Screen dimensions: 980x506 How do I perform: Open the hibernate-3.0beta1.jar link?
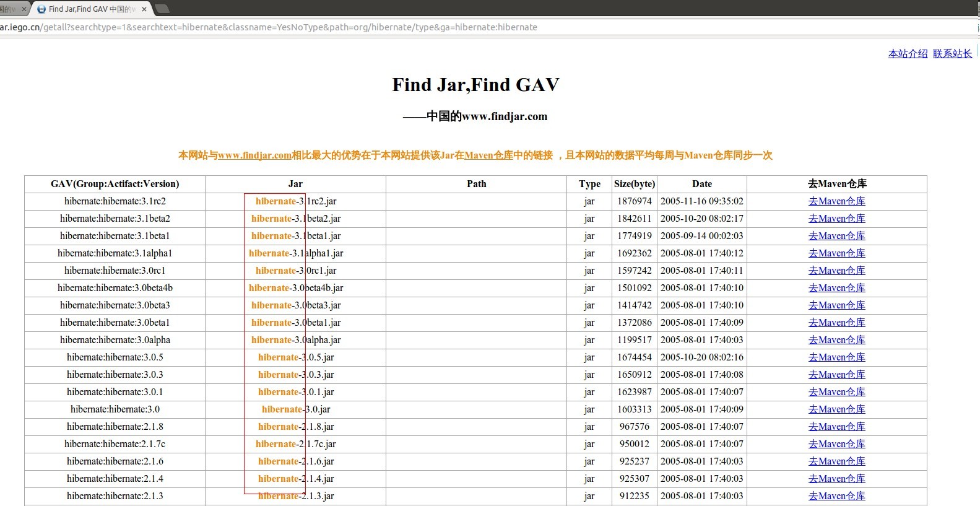[296, 323]
